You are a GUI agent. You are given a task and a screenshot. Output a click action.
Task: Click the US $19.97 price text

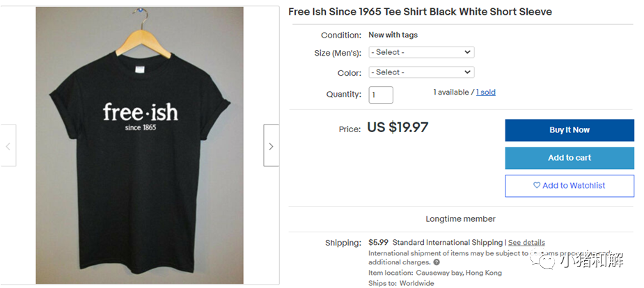(398, 127)
